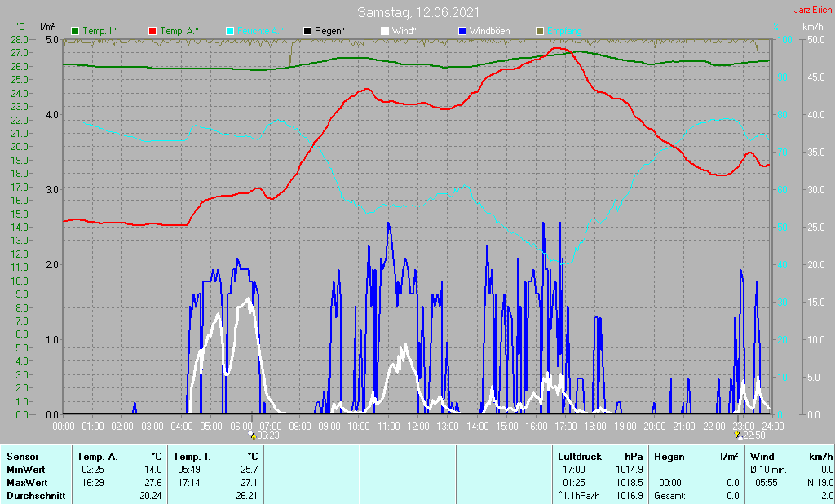Viewport: 835px width, 504px height.
Task: Select the 'Temp. I.*' legend label
Action: click(x=100, y=32)
